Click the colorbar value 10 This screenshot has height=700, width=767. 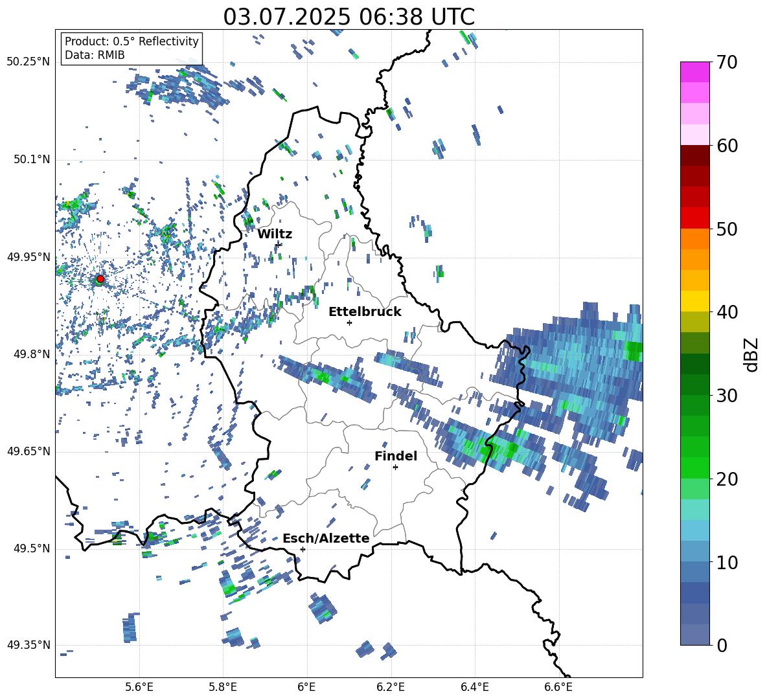pyautogui.click(x=727, y=562)
